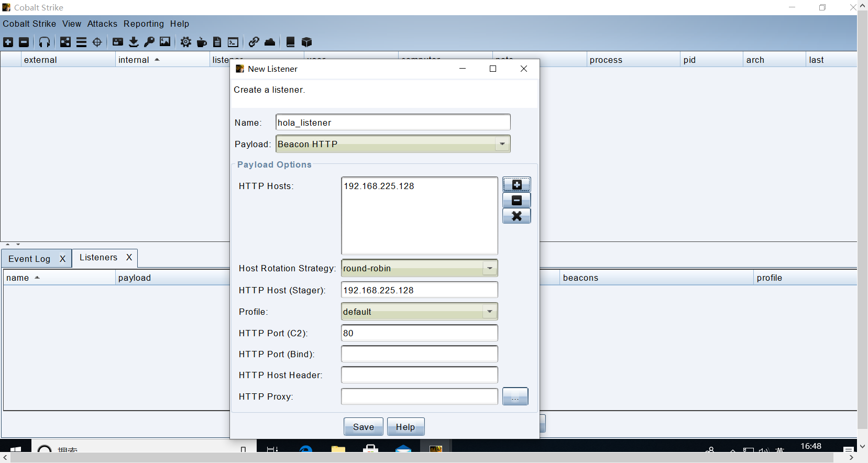Show the target table crosshair icon

tap(97, 42)
